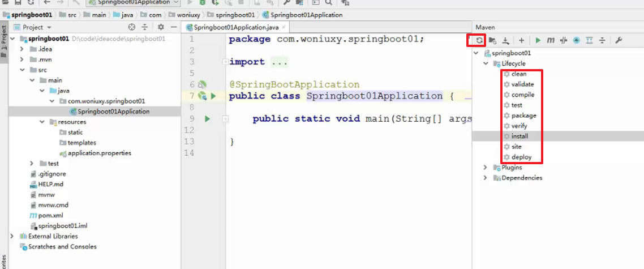
Task: Switch to the Springboot01Application.java editor tab
Action: pos(235,27)
